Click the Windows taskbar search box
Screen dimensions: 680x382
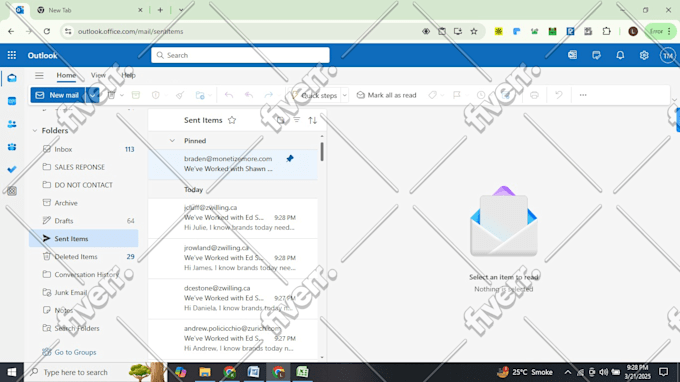(95, 372)
